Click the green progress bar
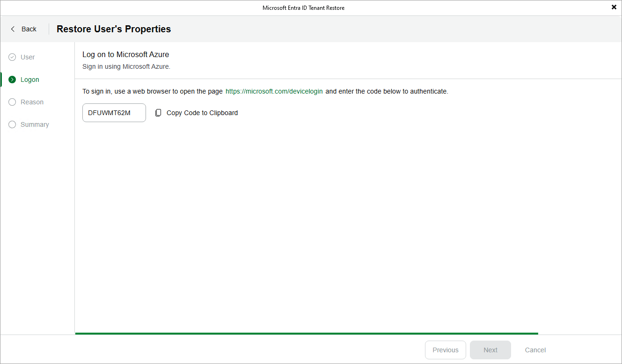Image resolution: width=622 pixels, height=364 pixels. pos(307,333)
